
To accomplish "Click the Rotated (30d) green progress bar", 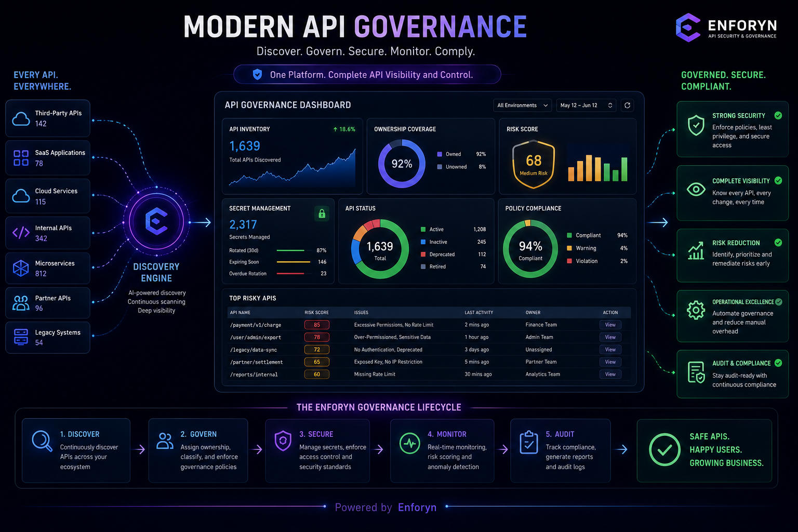I will (x=290, y=250).
